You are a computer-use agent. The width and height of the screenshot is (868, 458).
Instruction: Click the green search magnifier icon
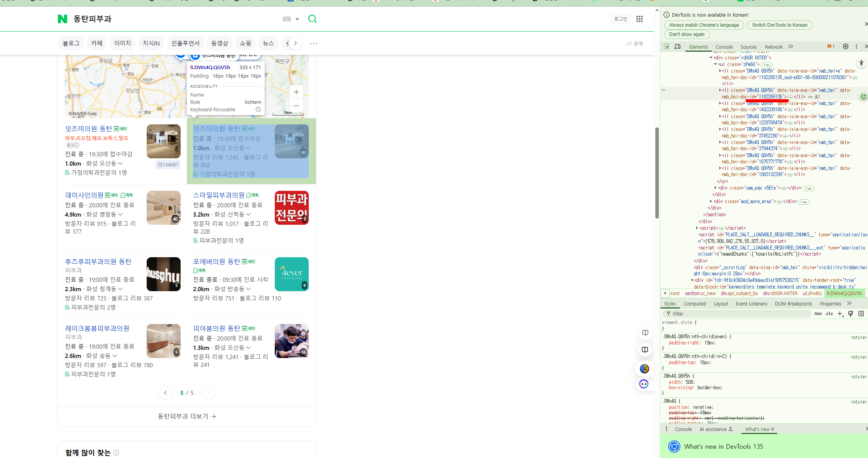click(x=313, y=19)
